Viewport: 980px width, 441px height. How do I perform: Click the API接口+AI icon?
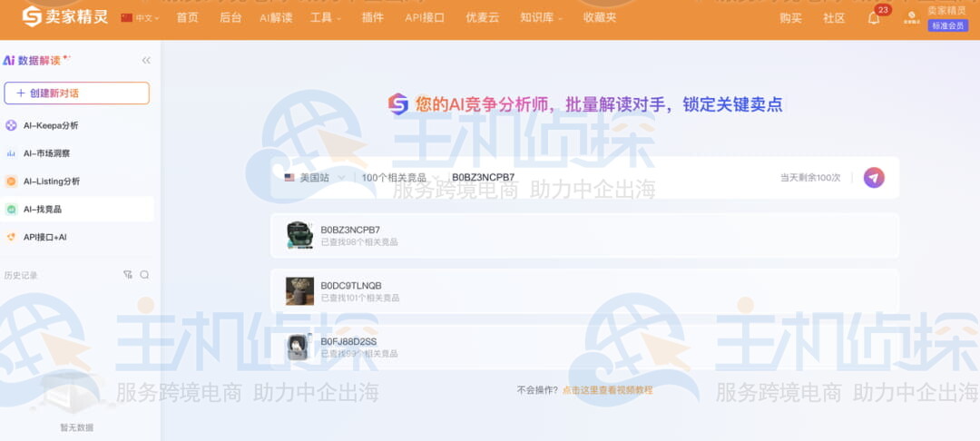coord(11,237)
